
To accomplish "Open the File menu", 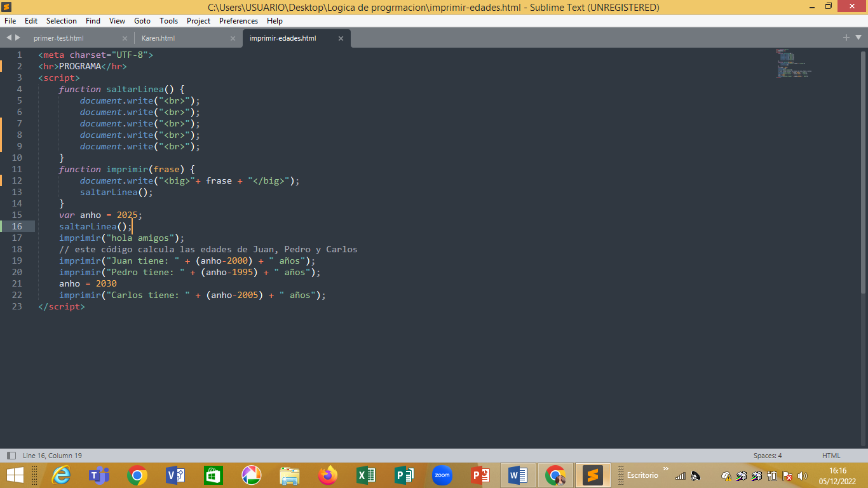I will [x=10, y=21].
